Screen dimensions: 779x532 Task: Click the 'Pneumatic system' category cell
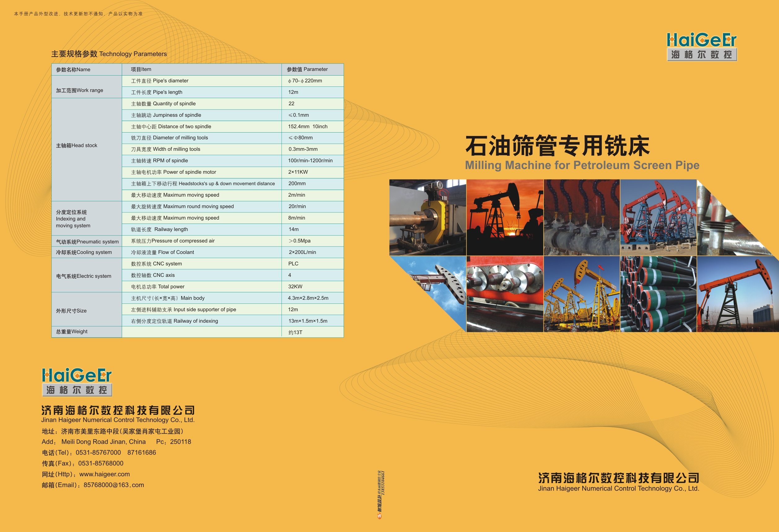pos(87,242)
